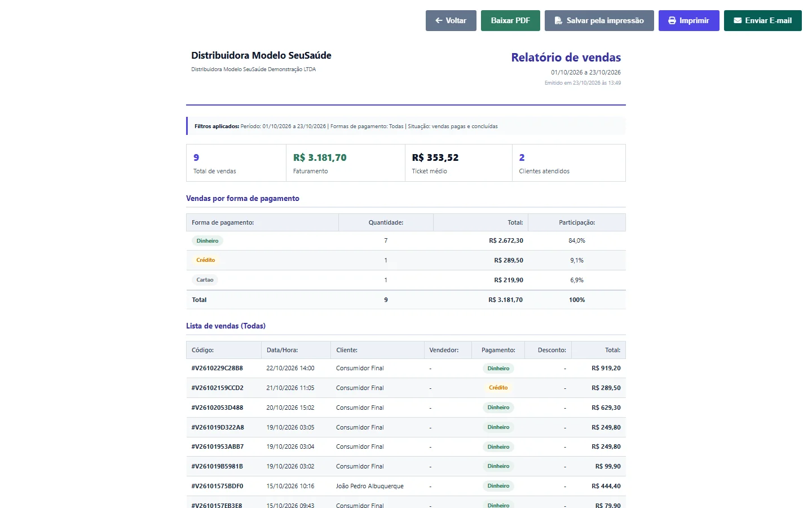Go back using the Voltar button
Screen dimensions: 812x508
pos(451,20)
